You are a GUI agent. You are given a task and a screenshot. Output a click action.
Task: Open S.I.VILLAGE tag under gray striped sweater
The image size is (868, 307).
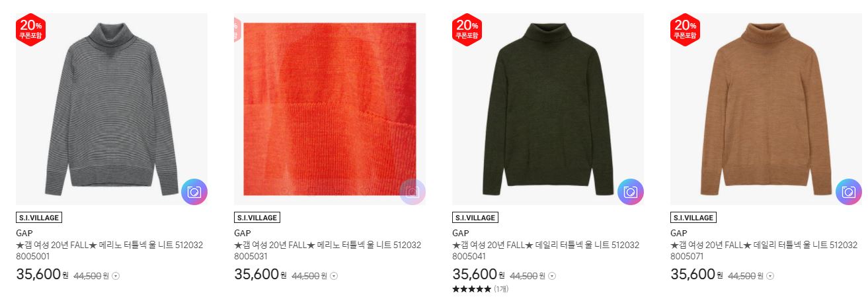(x=39, y=218)
